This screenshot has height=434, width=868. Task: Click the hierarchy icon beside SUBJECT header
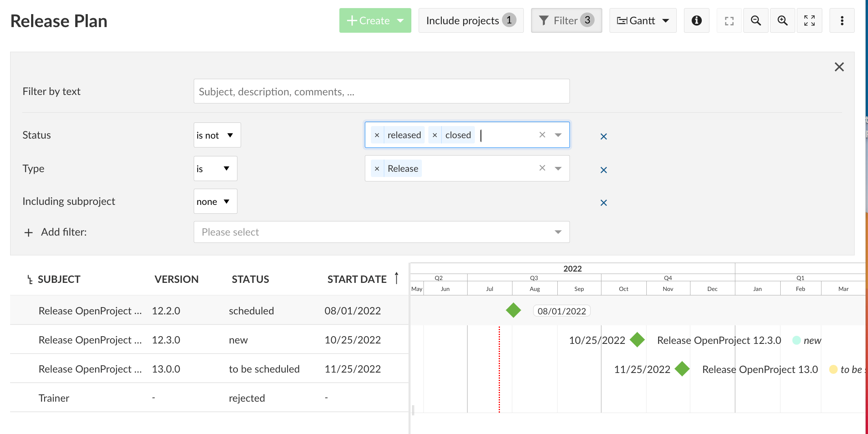click(29, 279)
